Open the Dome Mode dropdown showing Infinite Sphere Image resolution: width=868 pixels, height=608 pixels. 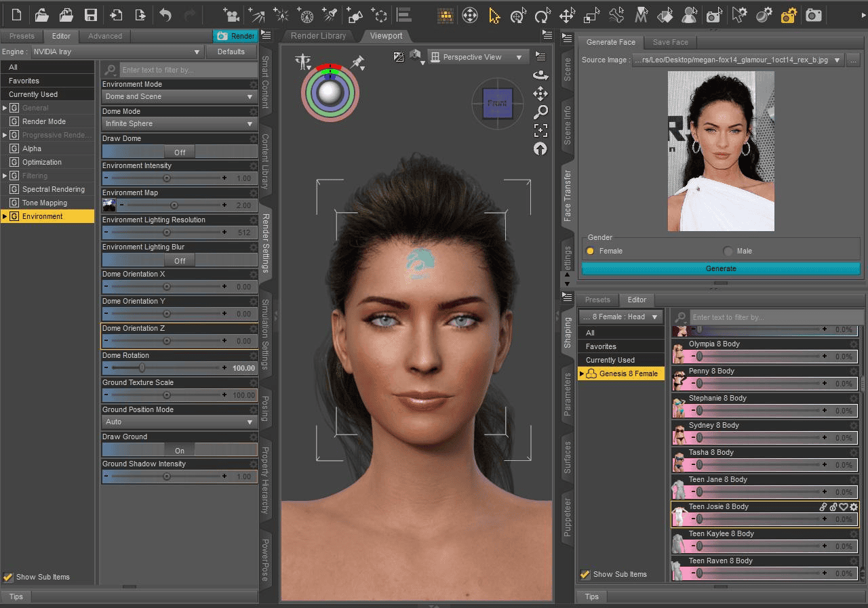coord(179,124)
